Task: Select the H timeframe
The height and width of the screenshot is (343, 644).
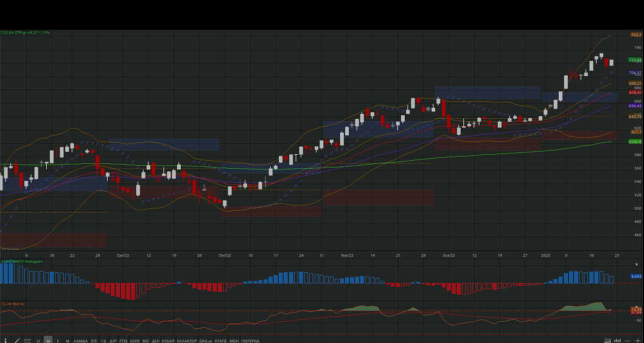Action: 48,341
